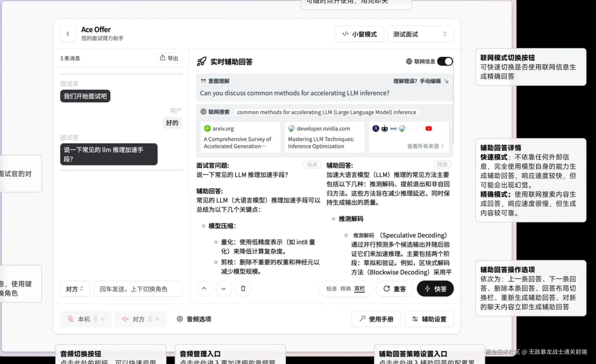
Task: Expand 查看所有来源 to view all sources
Action: [x=425, y=146]
